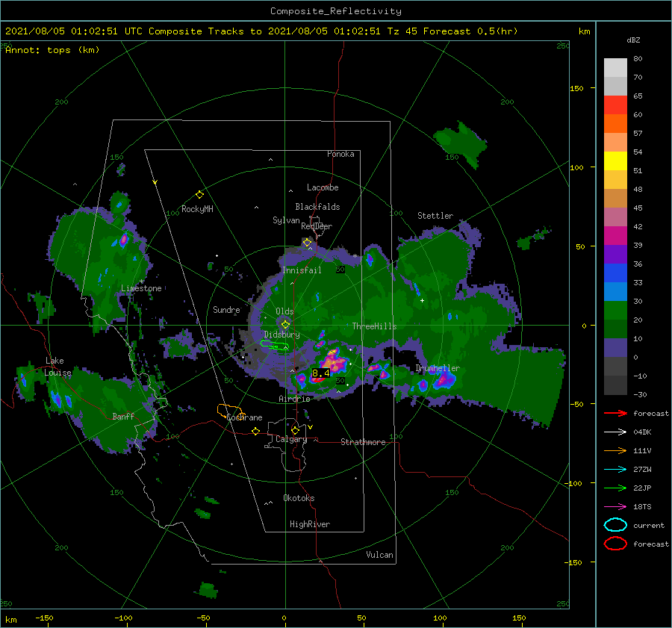Select the yellow radar-site diamond at Olds

point(285,325)
